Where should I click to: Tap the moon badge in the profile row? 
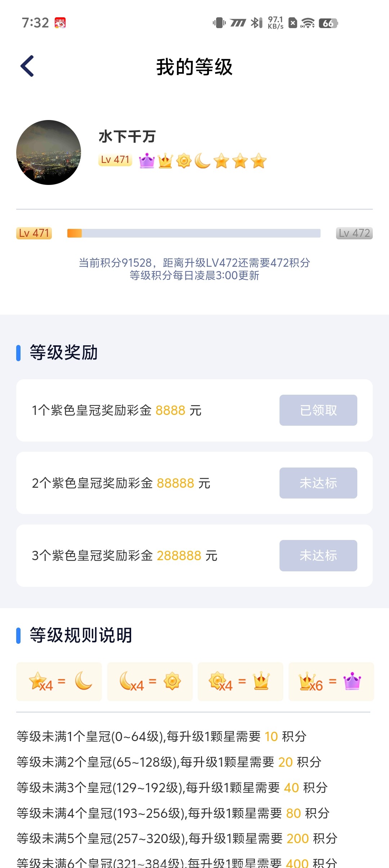202,161
